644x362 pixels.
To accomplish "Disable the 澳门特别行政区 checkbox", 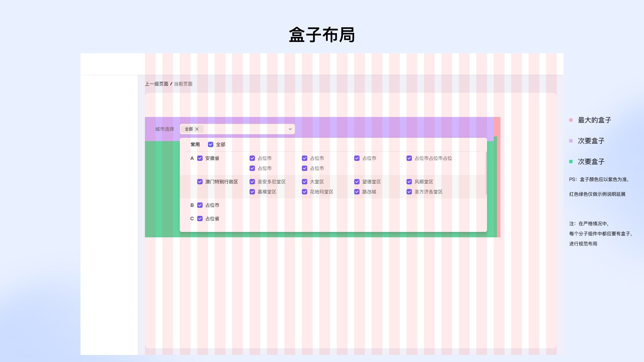I will (x=200, y=182).
